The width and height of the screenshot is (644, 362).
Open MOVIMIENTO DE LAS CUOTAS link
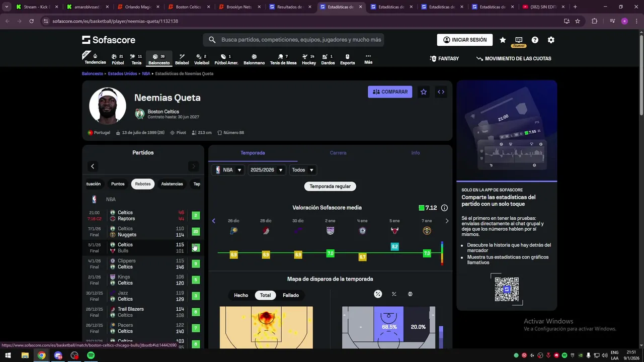click(x=514, y=59)
